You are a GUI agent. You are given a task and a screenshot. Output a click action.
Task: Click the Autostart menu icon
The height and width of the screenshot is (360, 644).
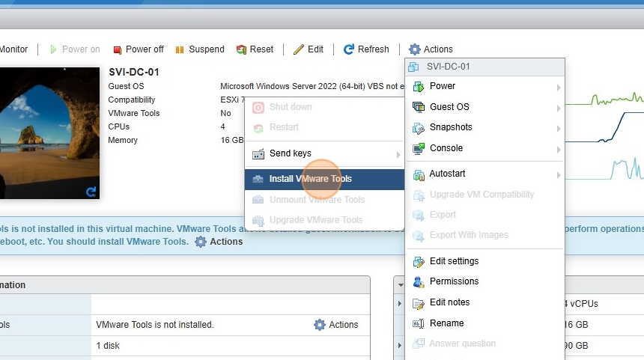(x=419, y=174)
